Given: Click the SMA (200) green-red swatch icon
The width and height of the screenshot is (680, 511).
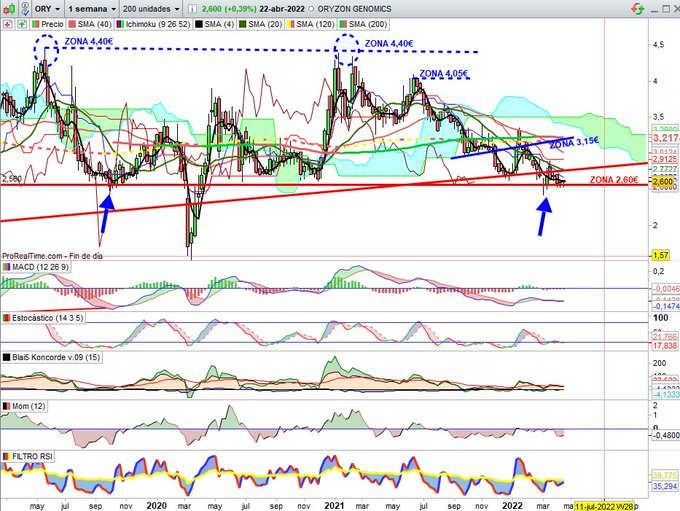Looking at the screenshot, I should (x=343, y=24).
